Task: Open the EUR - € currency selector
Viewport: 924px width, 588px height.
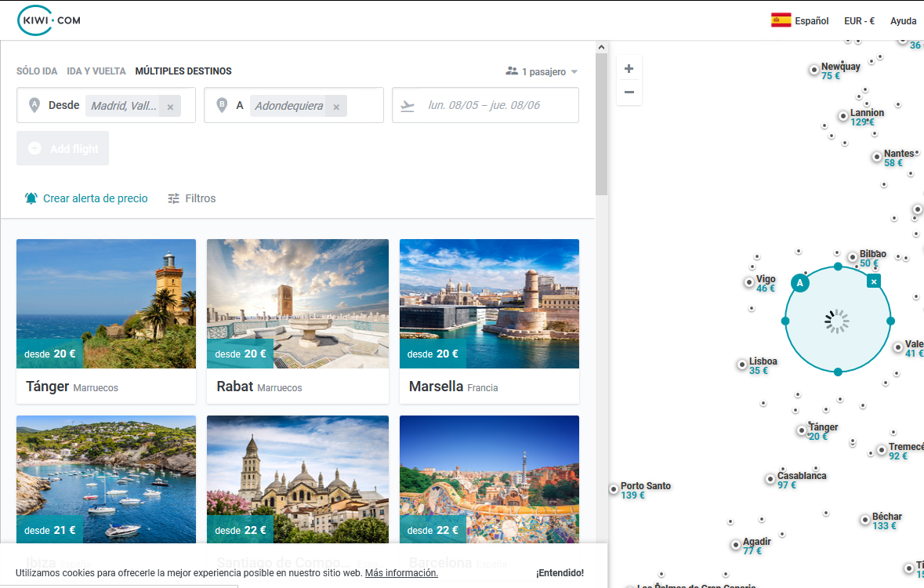Action: (859, 21)
